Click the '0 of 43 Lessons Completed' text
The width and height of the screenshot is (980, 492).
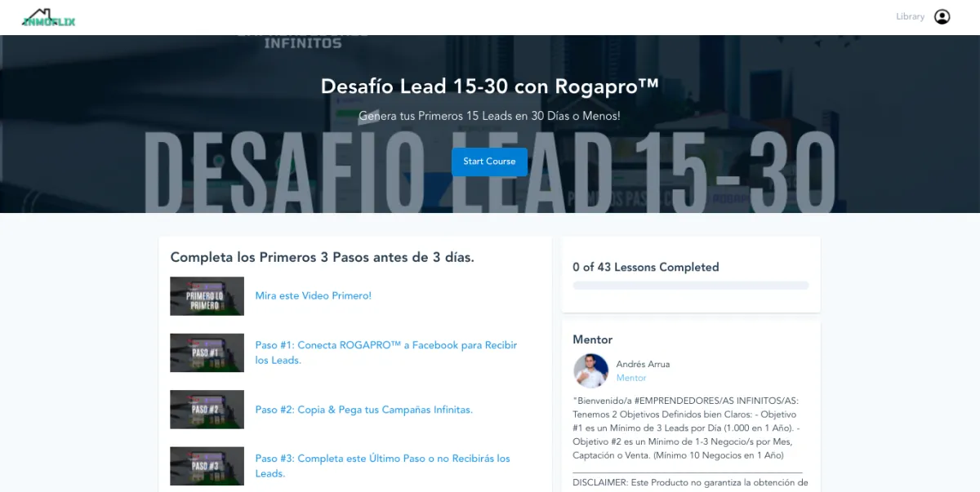[646, 267]
